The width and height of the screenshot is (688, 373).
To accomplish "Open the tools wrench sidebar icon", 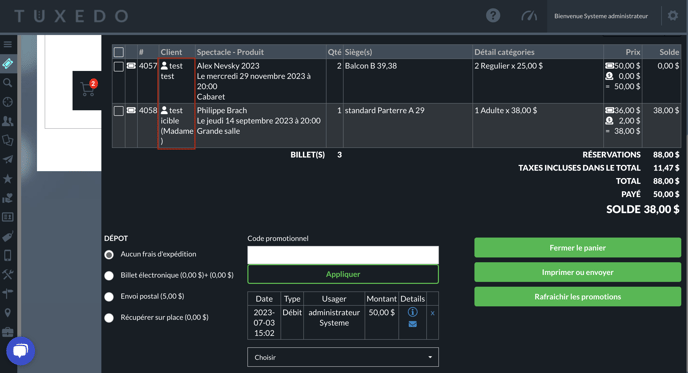I will pyautogui.click(x=7, y=275).
